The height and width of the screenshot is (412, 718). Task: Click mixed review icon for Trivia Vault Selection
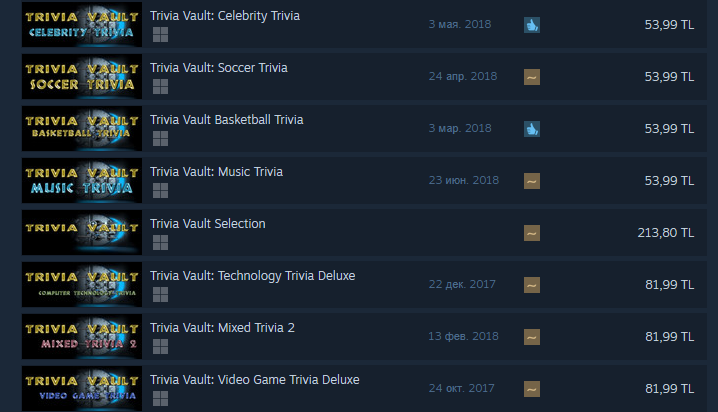pyautogui.click(x=532, y=233)
